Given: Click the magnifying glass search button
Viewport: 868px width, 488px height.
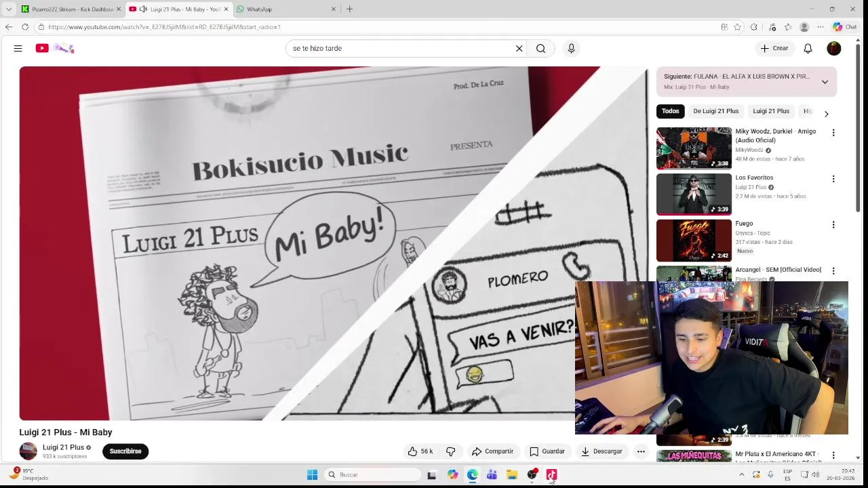Looking at the screenshot, I should 540,48.
